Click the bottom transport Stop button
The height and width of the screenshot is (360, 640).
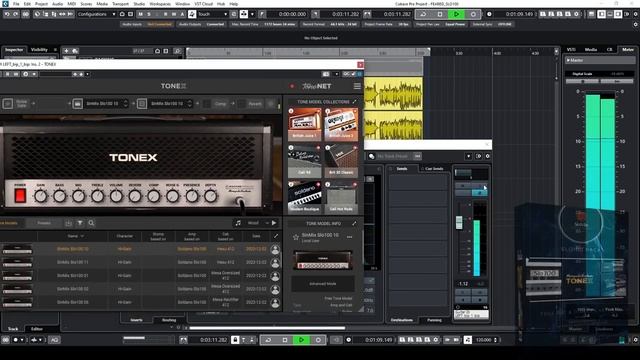click(285, 340)
